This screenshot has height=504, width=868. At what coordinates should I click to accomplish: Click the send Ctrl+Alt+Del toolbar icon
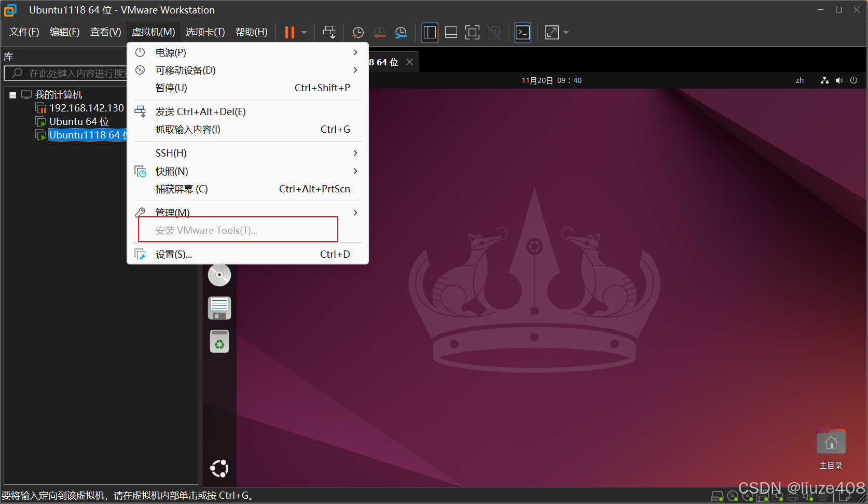tap(329, 32)
